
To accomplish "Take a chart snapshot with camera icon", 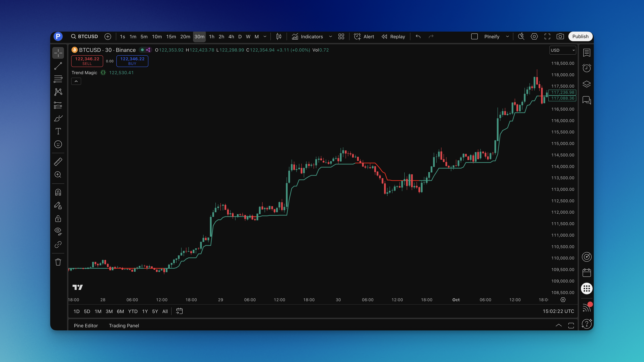I will click(560, 36).
